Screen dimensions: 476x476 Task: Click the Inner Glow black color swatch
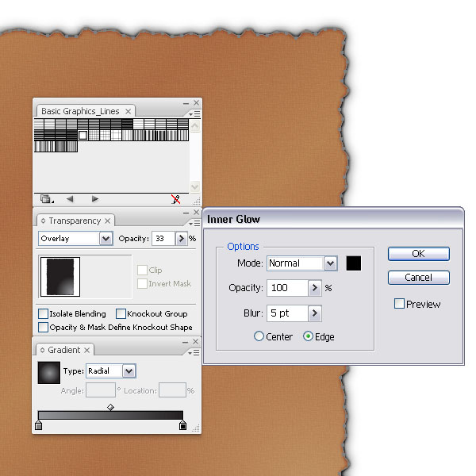click(354, 263)
